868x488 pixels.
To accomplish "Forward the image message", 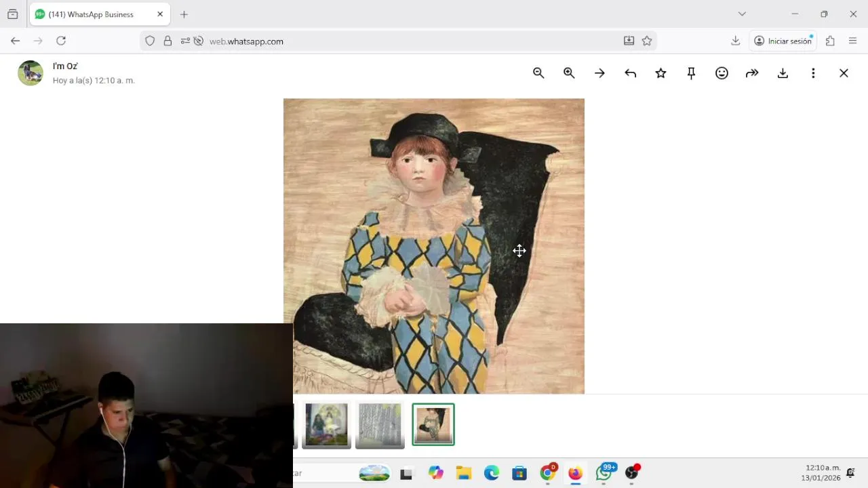I will [752, 73].
